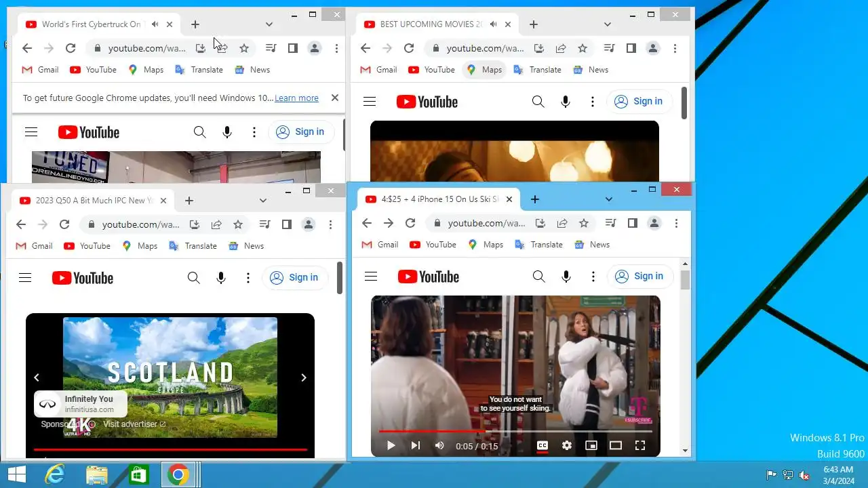Mute the Cybertruck tab audio
The width and height of the screenshot is (868, 488).
(x=155, y=24)
